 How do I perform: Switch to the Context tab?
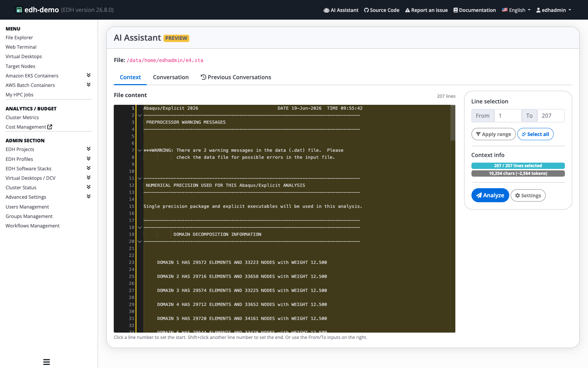pos(130,77)
